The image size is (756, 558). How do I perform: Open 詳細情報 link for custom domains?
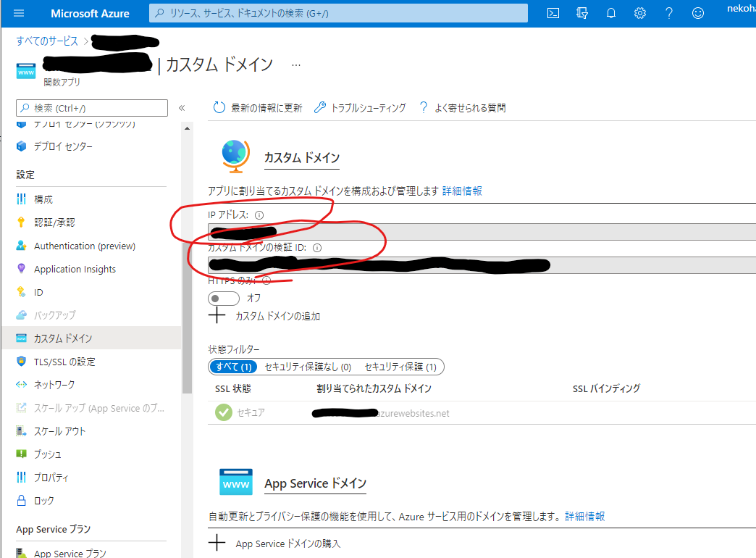463,191
